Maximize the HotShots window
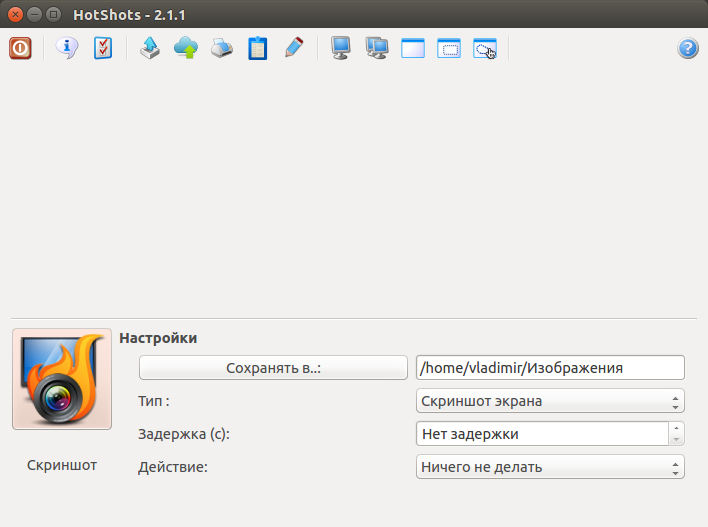708x527 pixels. pos(53,14)
